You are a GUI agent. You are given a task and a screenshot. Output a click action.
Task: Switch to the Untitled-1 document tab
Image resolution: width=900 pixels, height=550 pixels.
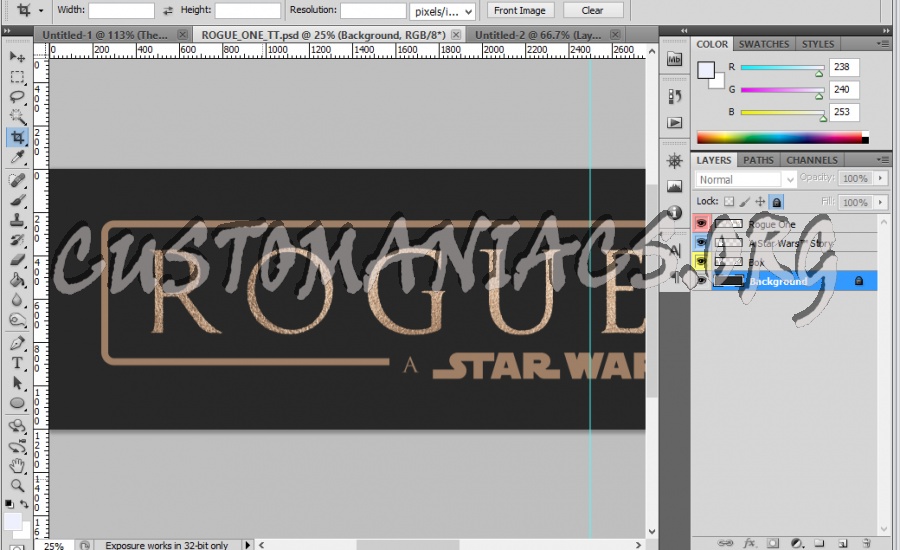coord(105,35)
